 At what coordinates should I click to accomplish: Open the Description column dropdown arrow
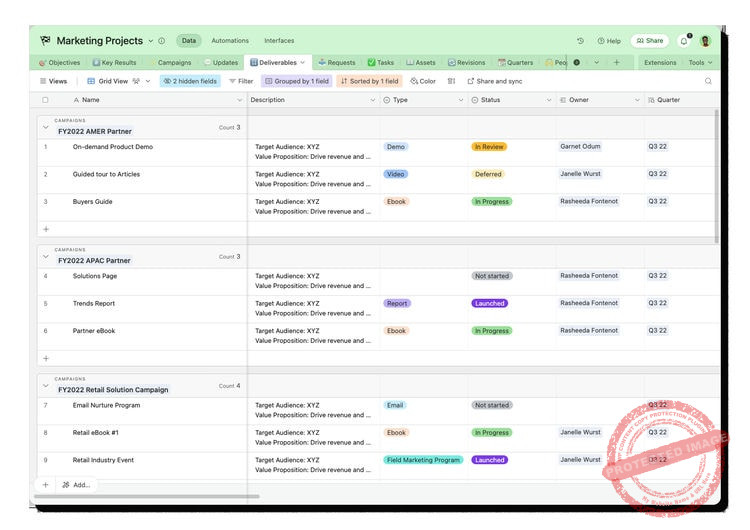[x=373, y=100]
